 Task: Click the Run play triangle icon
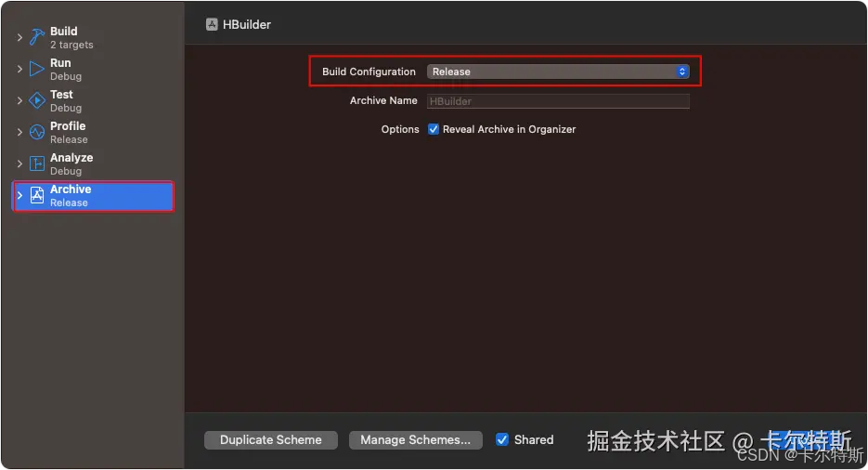37,69
